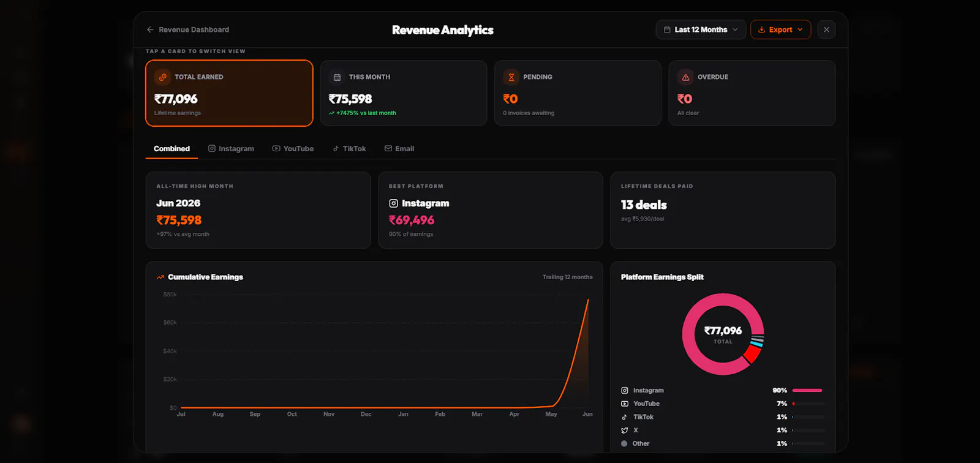This screenshot has width=980, height=463.
Task: Click the YouTube icon in split legend
Action: (625, 404)
